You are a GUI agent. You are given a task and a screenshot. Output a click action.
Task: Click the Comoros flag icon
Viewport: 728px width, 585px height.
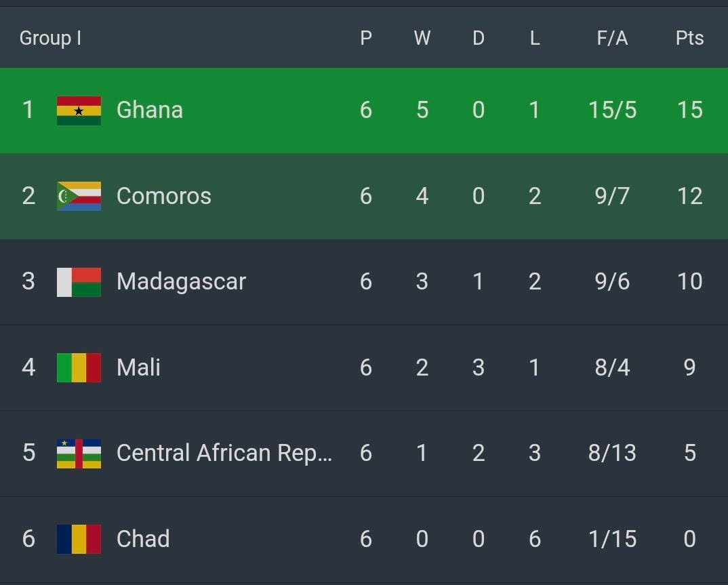coord(79,196)
